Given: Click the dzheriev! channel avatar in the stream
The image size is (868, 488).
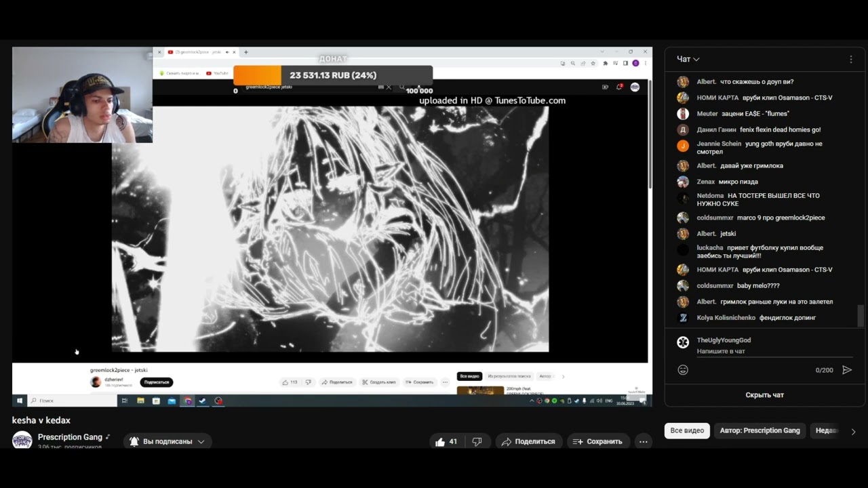Looking at the screenshot, I should (96, 382).
